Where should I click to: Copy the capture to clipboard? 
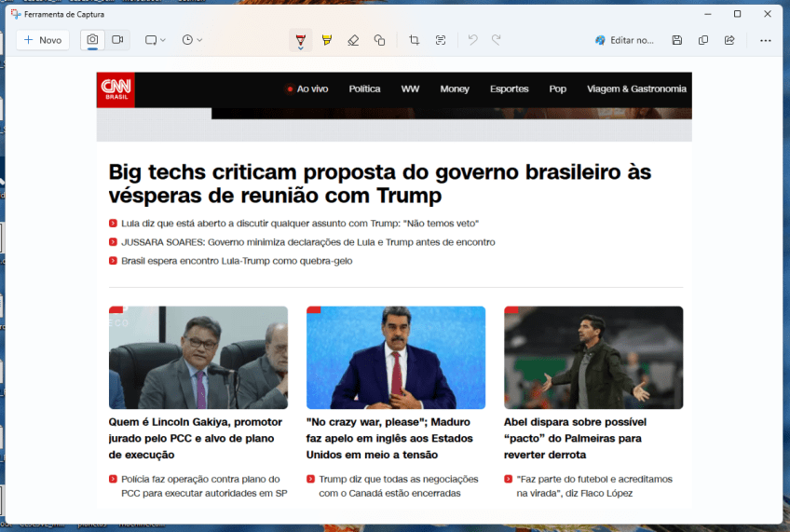click(703, 40)
